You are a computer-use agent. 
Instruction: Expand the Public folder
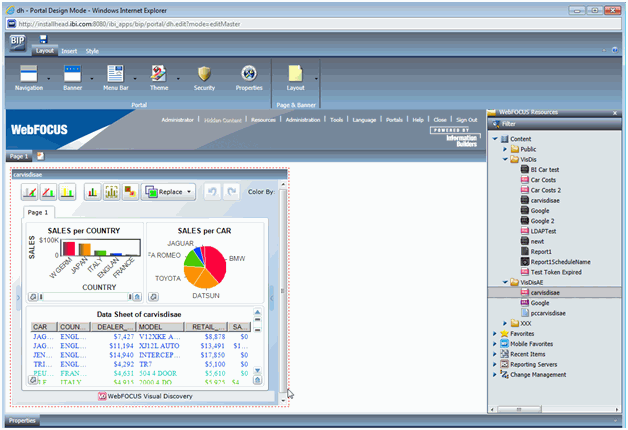coord(505,149)
